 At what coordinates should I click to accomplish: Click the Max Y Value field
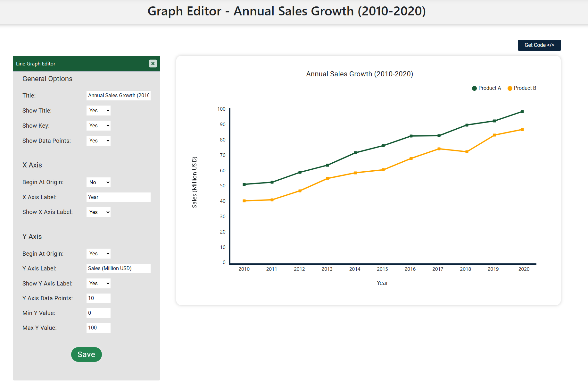point(98,328)
